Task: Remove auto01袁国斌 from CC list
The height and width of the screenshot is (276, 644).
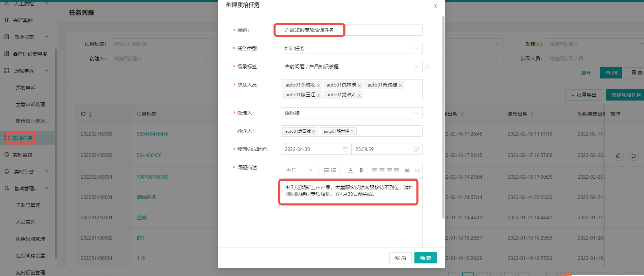Action: coord(314,131)
